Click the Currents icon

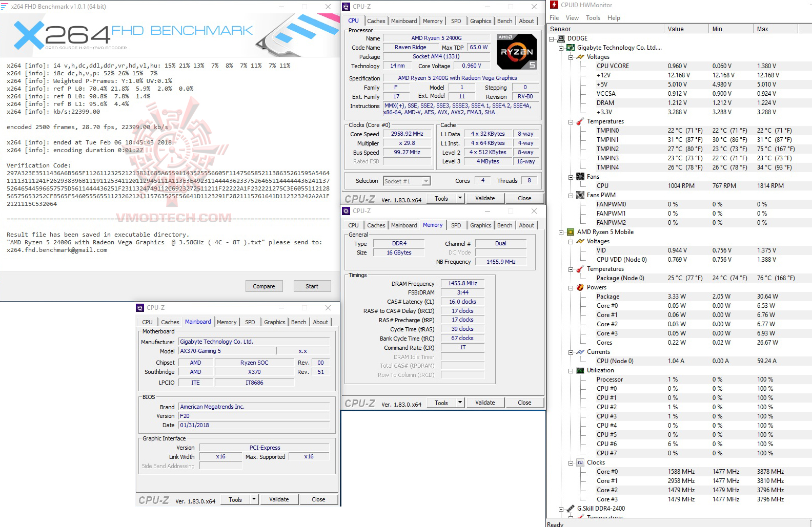(580, 352)
